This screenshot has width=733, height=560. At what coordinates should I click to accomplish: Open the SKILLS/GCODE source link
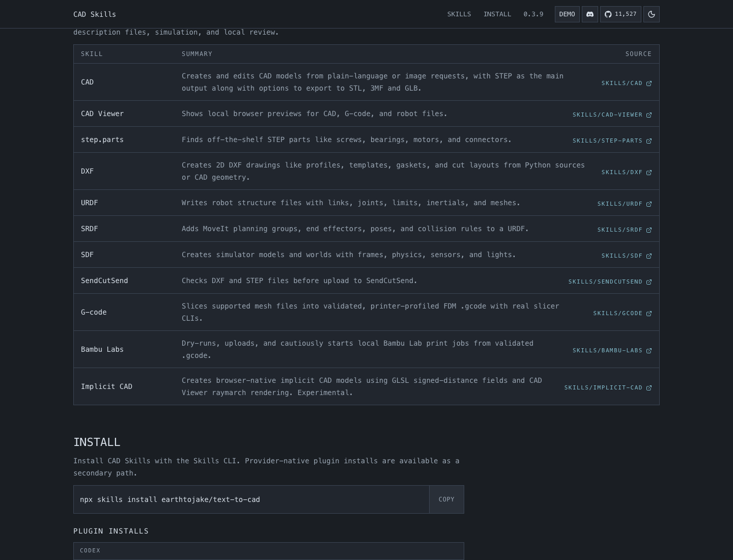(622, 314)
